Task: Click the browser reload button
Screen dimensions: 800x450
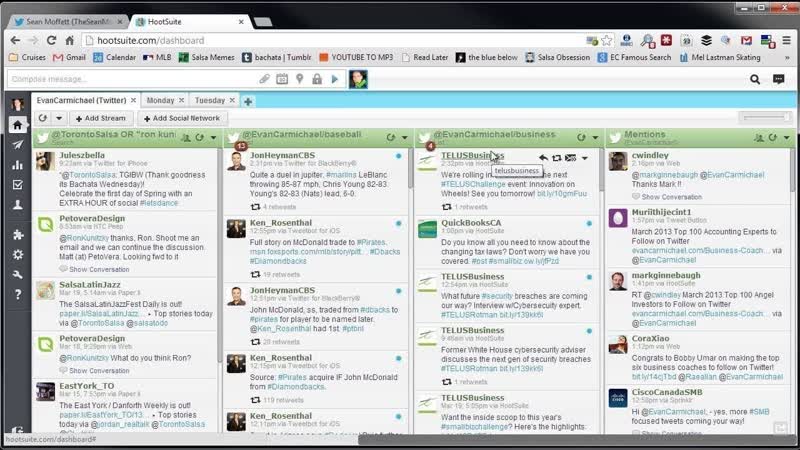Action: tap(51, 40)
